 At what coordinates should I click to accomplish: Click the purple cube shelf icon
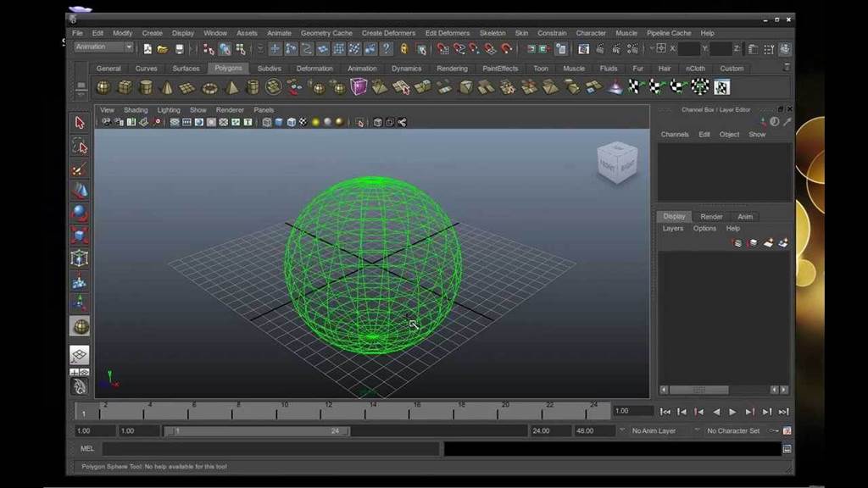click(x=359, y=86)
